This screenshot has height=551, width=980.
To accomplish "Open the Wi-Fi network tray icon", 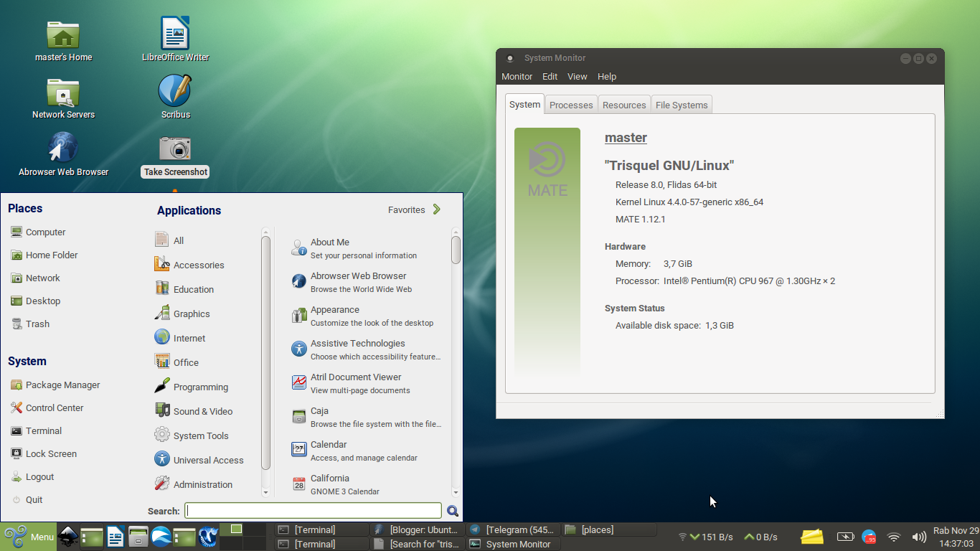I will (894, 537).
